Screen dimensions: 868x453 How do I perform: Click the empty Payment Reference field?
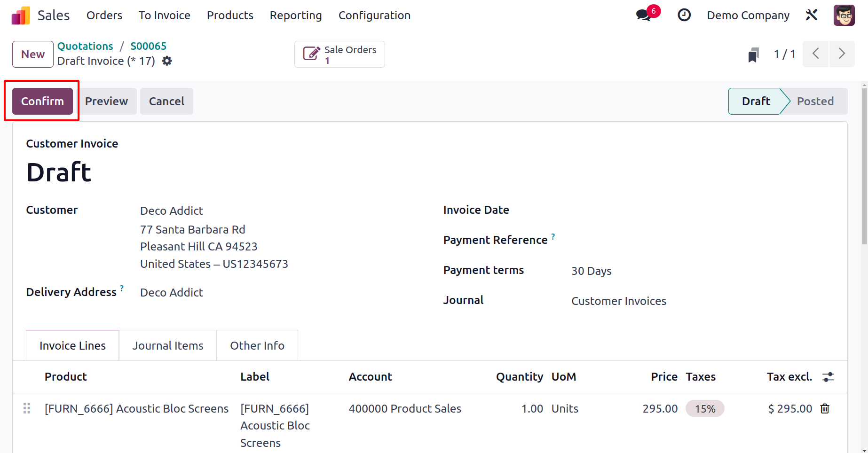[703, 241]
